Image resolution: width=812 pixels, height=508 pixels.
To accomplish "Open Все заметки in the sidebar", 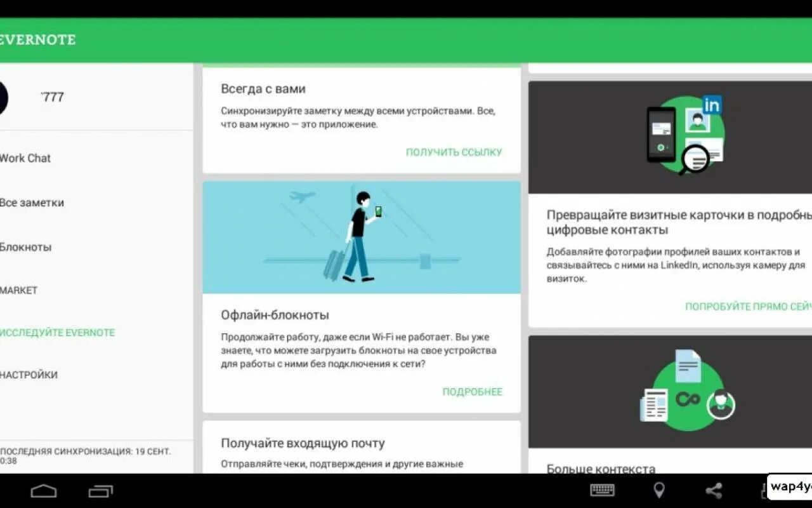I will 32,203.
